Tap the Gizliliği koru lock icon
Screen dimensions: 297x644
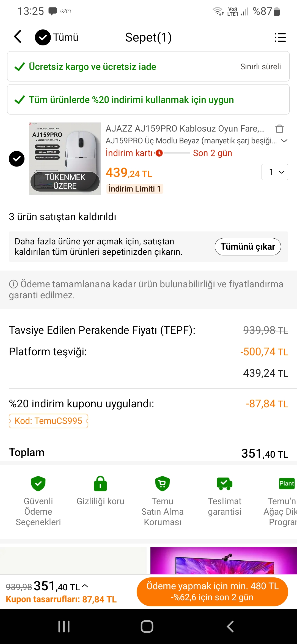coord(100,484)
